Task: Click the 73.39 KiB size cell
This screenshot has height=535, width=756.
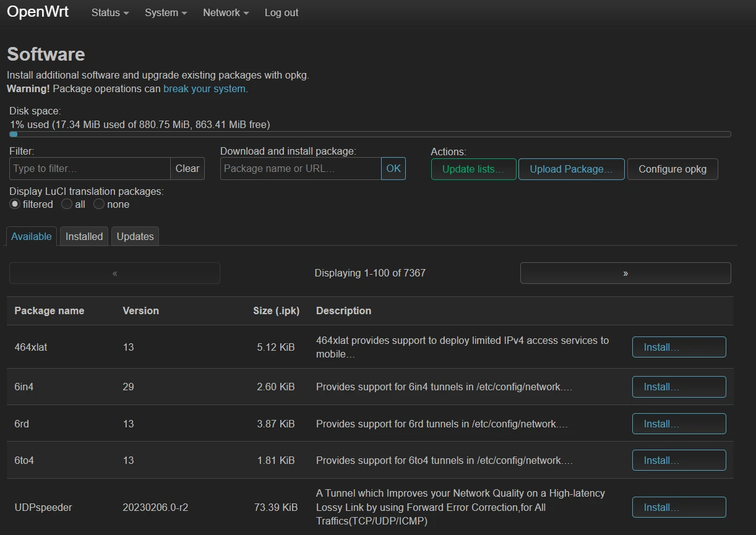Action: click(x=276, y=507)
